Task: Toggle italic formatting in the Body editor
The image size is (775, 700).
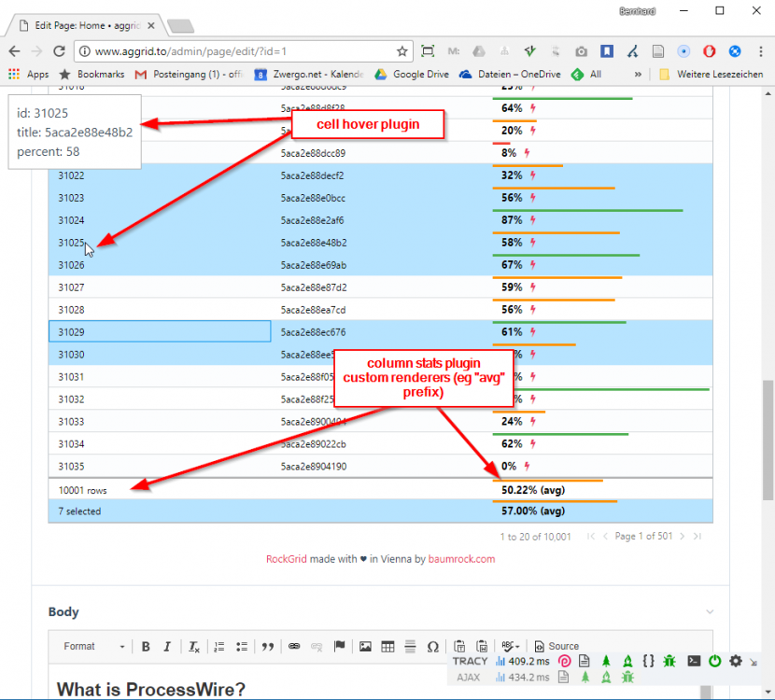Action: [167, 646]
